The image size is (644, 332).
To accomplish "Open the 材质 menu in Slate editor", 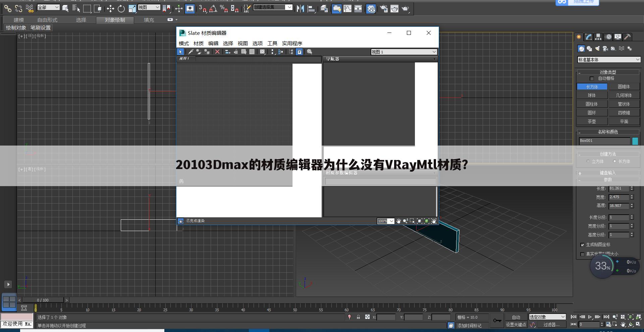I will pos(199,43).
